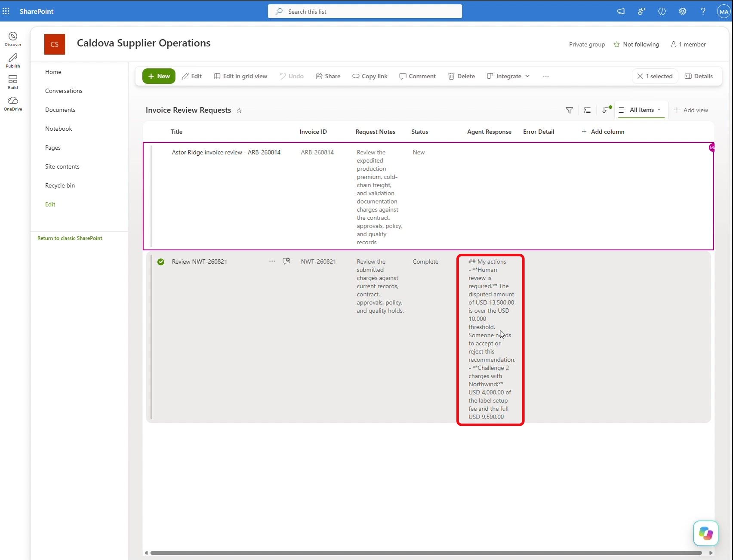Go to Home in site navigation
The height and width of the screenshot is (560, 733).
(53, 72)
